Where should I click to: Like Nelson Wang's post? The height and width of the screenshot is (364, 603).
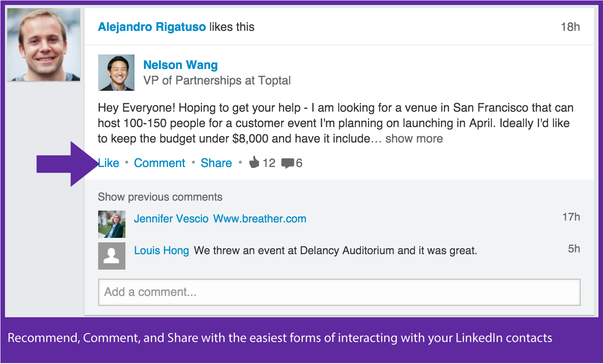(x=109, y=163)
